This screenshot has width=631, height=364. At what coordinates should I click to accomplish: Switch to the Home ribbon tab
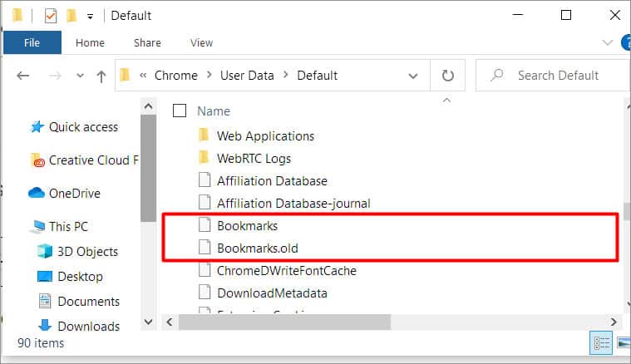[90, 42]
